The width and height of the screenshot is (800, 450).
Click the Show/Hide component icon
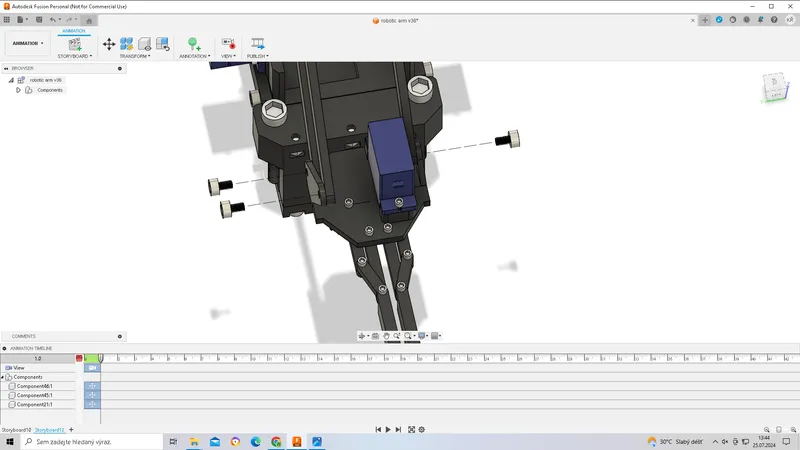144,44
